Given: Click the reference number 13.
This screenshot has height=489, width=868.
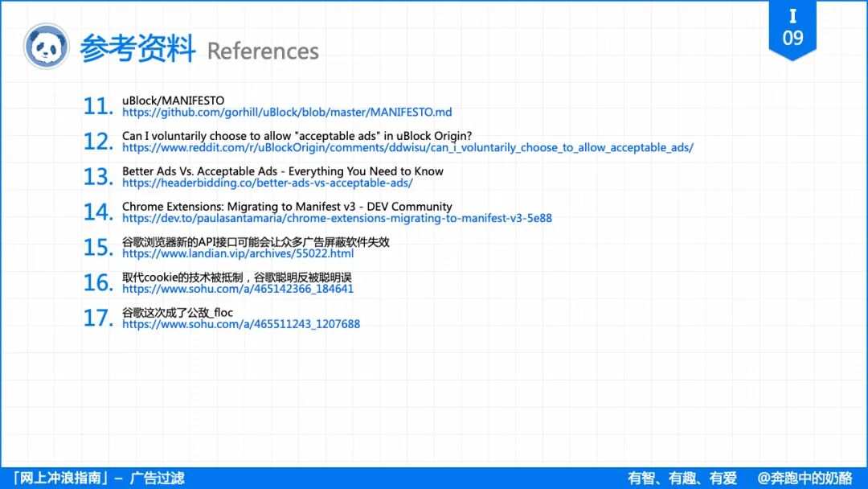Looking at the screenshot, I should click(98, 177).
